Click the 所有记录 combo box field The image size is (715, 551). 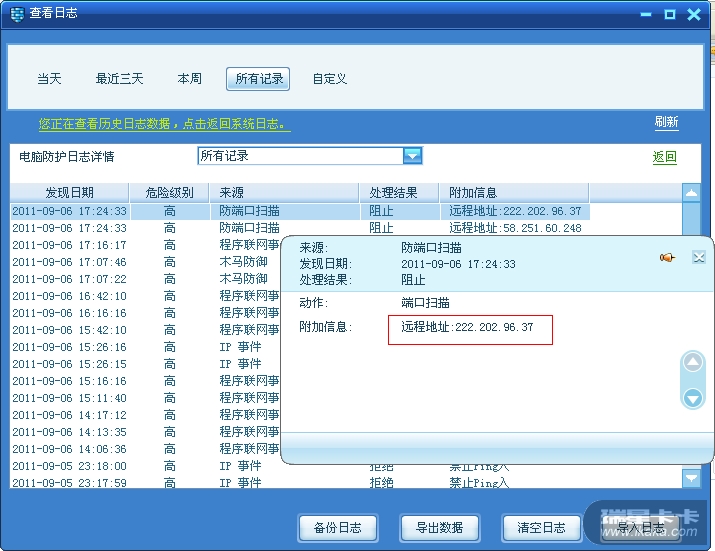(310, 156)
